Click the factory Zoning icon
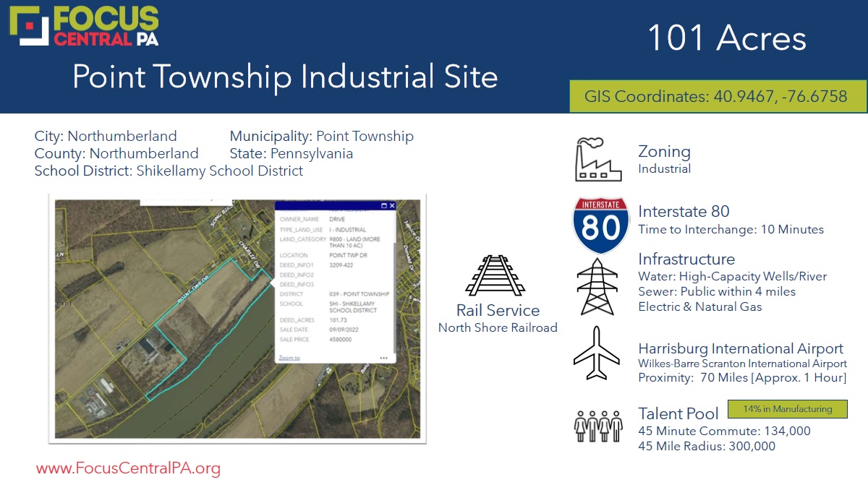Viewport: 868px width, 485px height. click(597, 160)
